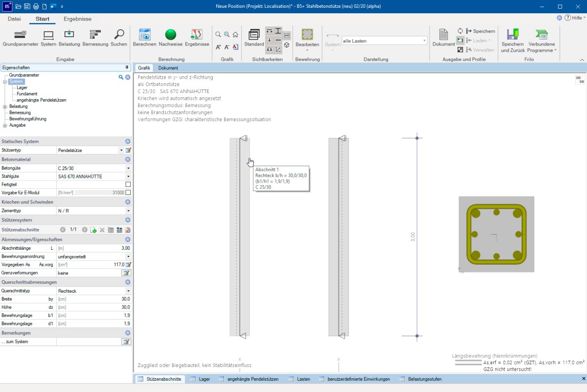Screen dimensions: 587x392
Task: Open the Datei menu tab
Action: coord(14,19)
